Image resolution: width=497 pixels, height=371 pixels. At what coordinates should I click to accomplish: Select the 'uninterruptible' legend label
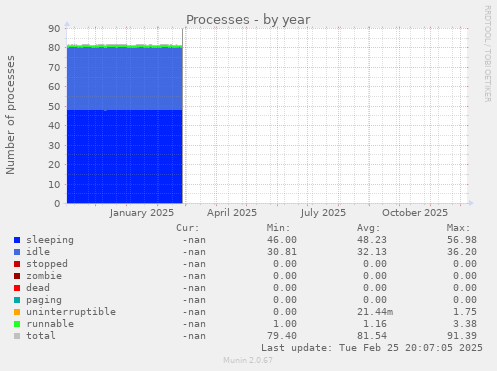pyautogui.click(x=71, y=312)
